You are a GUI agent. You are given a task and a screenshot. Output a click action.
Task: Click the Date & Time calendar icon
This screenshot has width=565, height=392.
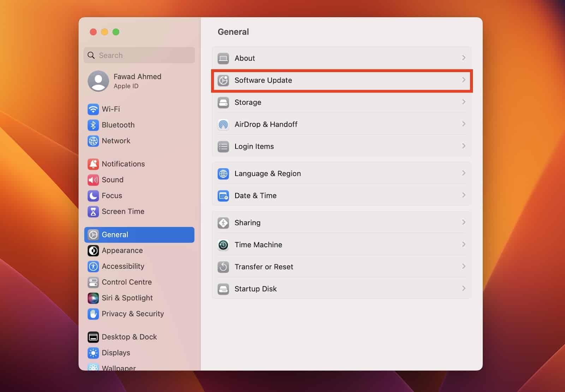[x=223, y=196]
